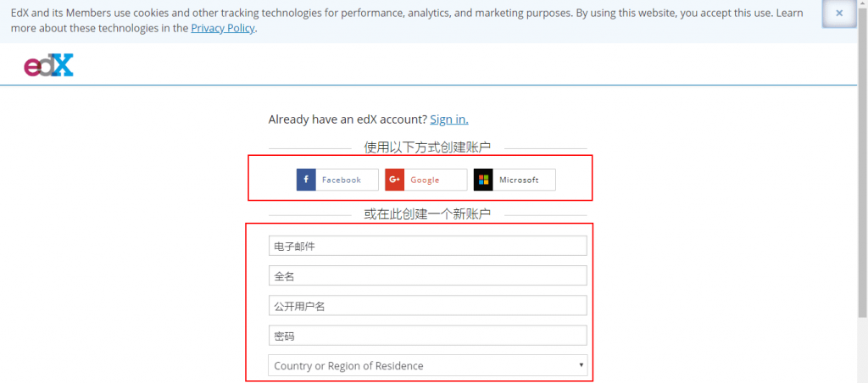
Task: Click the edX logo
Action: click(x=48, y=64)
